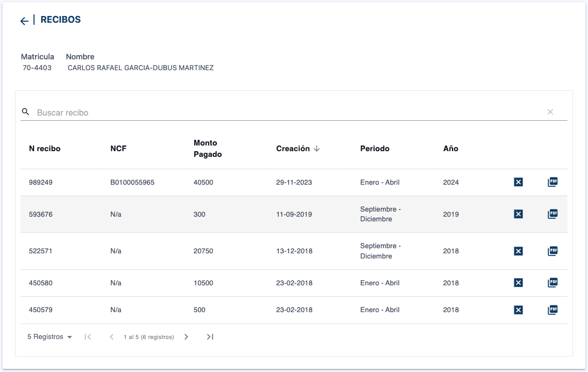
Task: Click the Buscar recibo search field
Action: [x=289, y=112]
